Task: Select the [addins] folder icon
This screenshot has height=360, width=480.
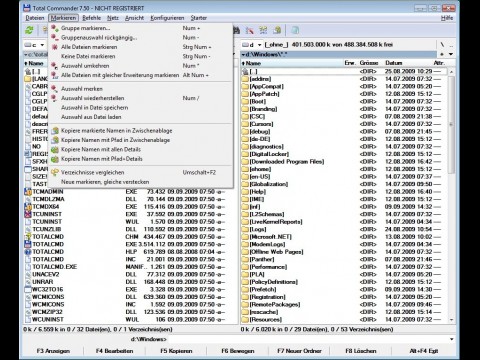Action: (245, 79)
